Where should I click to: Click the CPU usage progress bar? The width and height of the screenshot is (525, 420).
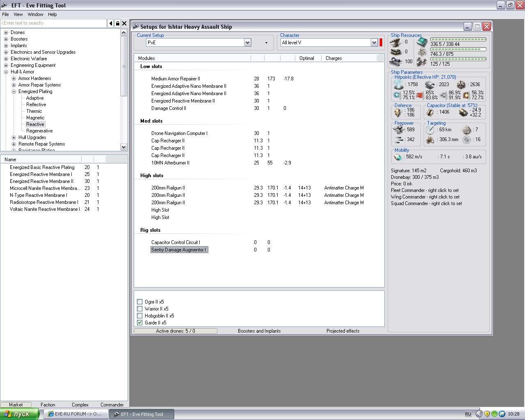click(x=458, y=39)
